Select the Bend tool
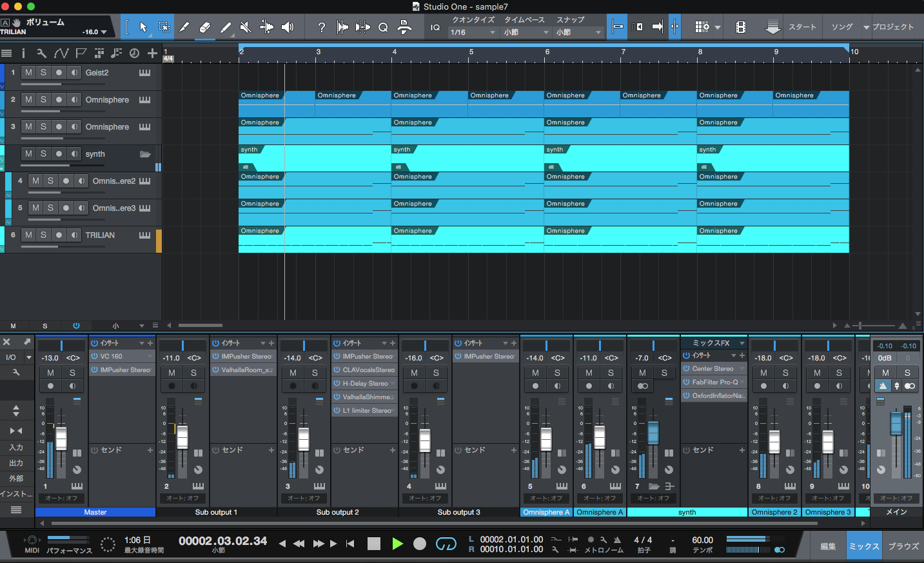Image resolution: width=924 pixels, height=563 pixels. click(x=266, y=27)
